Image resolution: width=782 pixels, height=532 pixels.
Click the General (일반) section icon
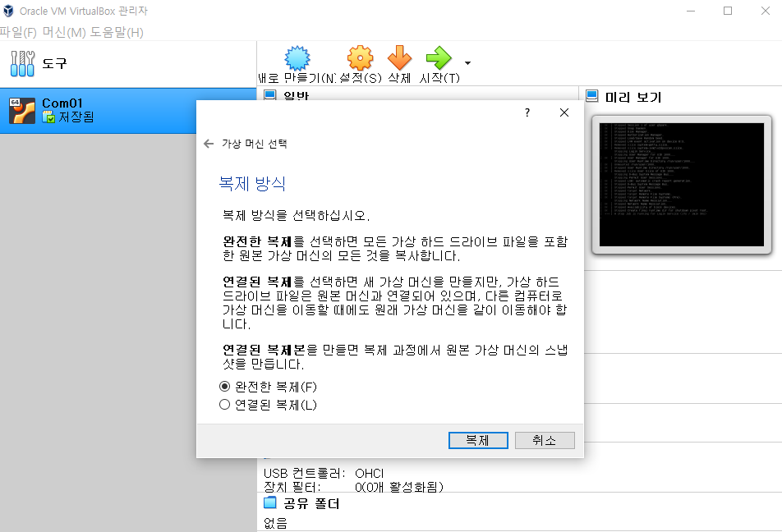coord(269,94)
